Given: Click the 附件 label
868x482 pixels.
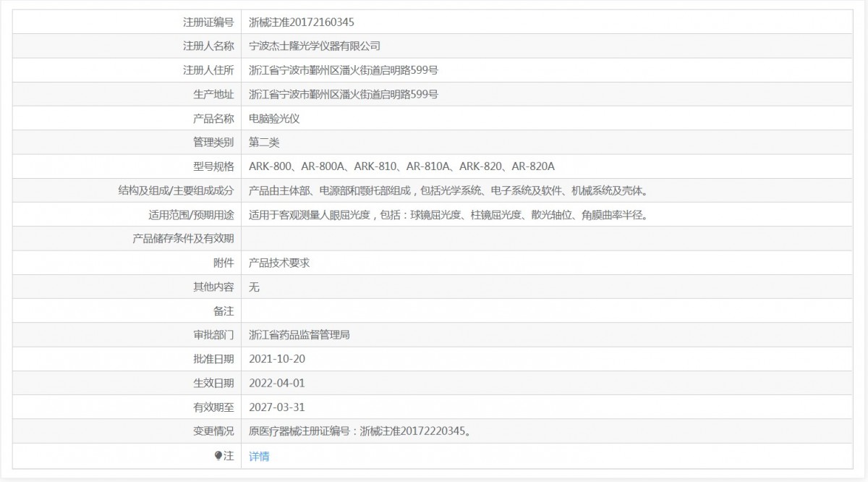Looking at the screenshot, I should (224, 263).
